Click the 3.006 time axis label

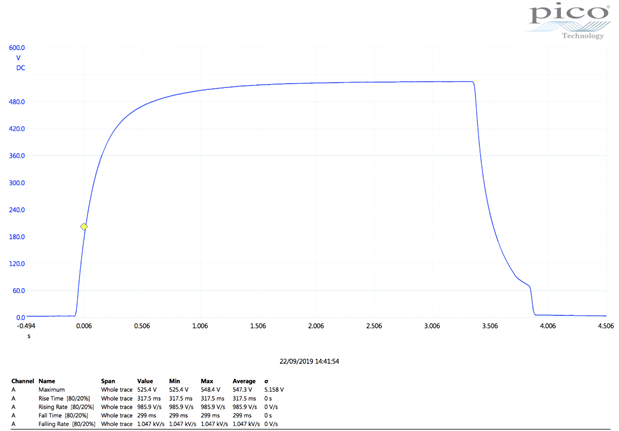click(432, 326)
